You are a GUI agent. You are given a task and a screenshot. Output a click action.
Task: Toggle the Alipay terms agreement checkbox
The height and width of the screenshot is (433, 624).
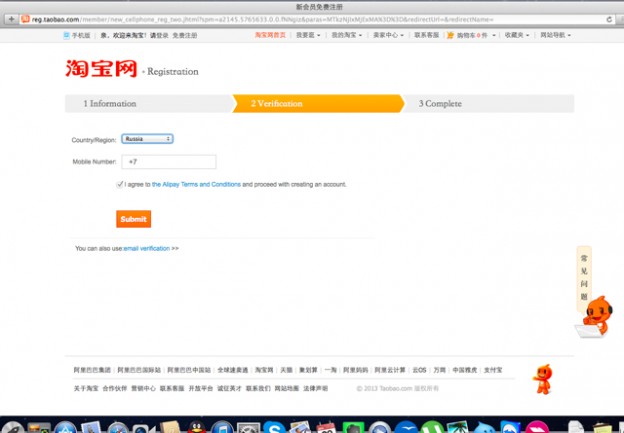point(119,184)
